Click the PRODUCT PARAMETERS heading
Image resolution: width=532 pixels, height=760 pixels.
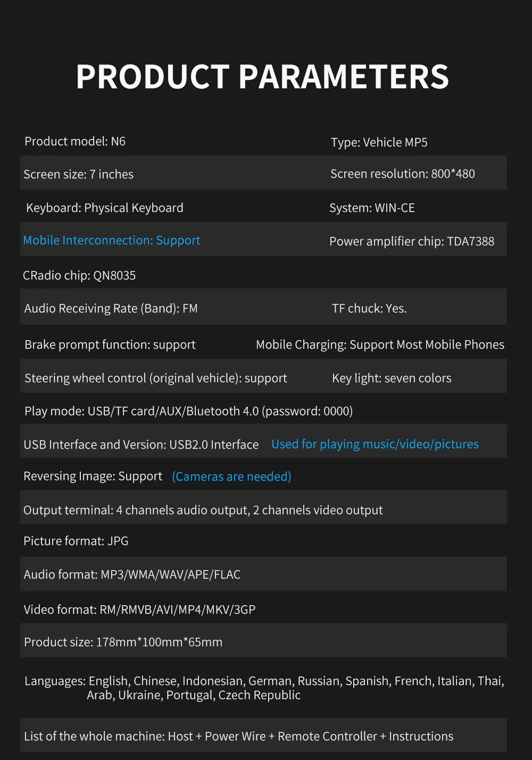(x=262, y=77)
